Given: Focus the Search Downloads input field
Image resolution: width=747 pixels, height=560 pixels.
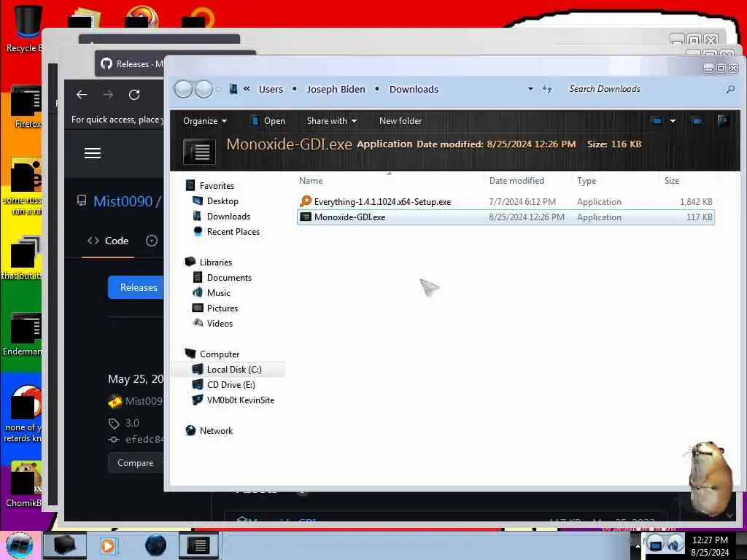Looking at the screenshot, I should click(x=643, y=89).
